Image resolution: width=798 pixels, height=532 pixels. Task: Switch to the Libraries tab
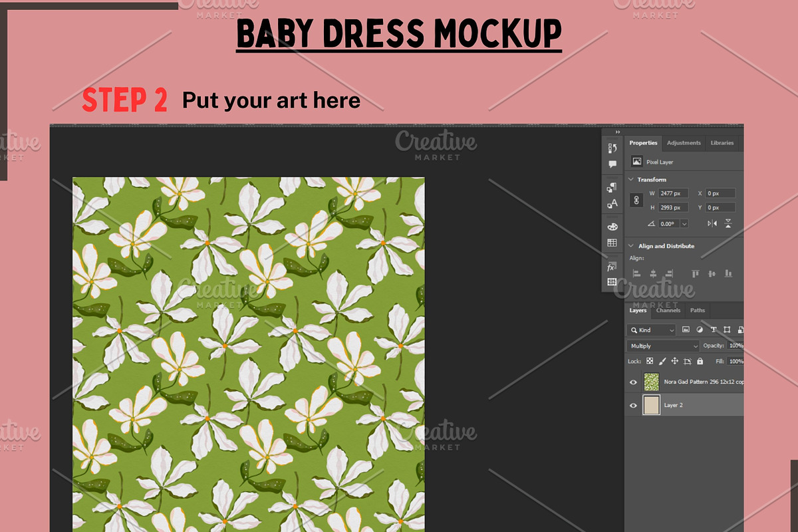pyautogui.click(x=722, y=143)
